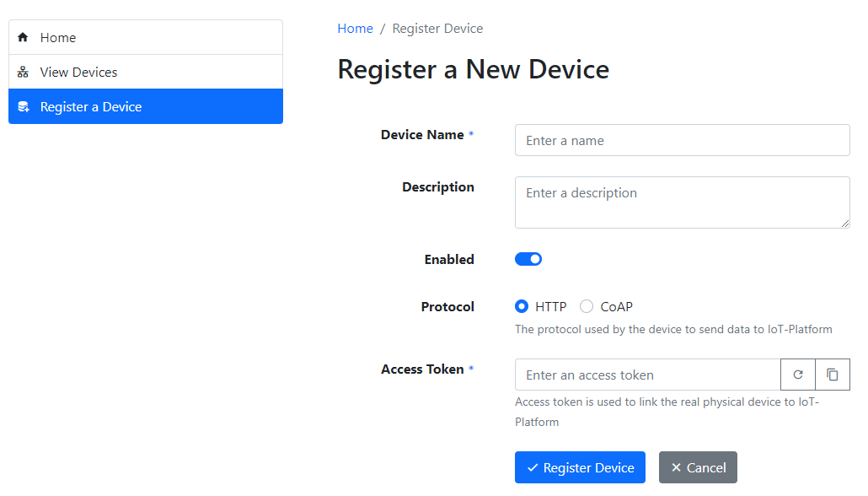This screenshot has width=868, height=496.
Task: Select the CoAP protocol radio button
Action: pyautogui.click(x=587, y=307)
